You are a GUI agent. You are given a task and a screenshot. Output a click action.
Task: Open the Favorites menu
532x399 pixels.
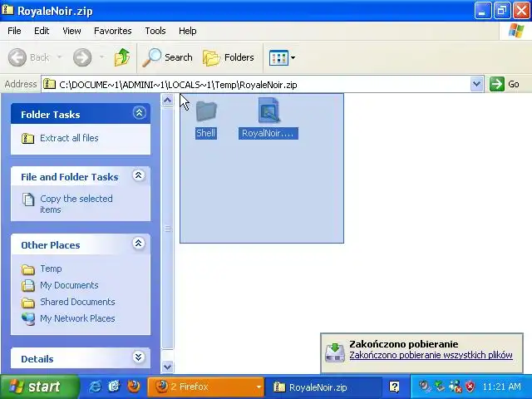113,31
